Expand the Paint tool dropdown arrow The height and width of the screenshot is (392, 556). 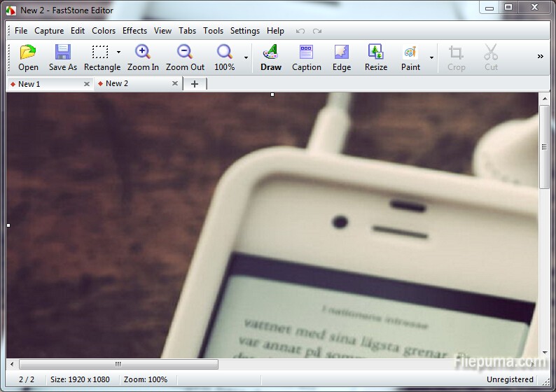click(x=431, y=57)
